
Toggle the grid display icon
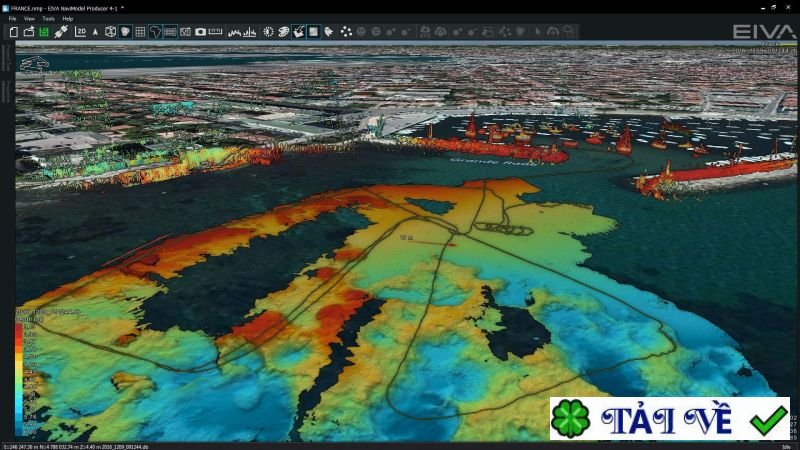(140, 31)
